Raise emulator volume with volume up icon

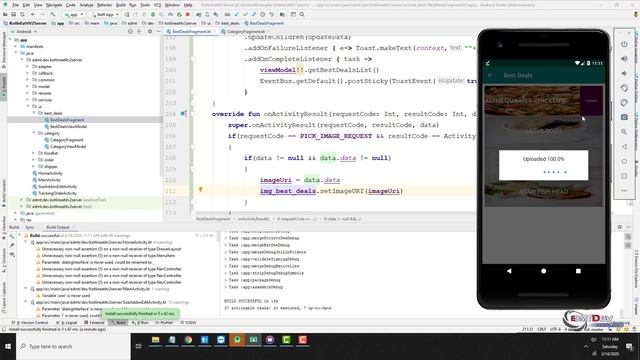(x=624, y=59)
